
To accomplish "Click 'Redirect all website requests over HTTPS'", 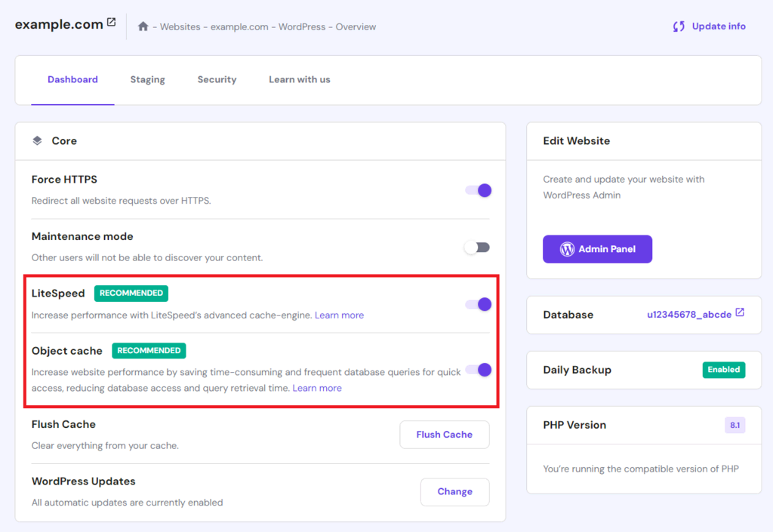I will click(121, 201).
